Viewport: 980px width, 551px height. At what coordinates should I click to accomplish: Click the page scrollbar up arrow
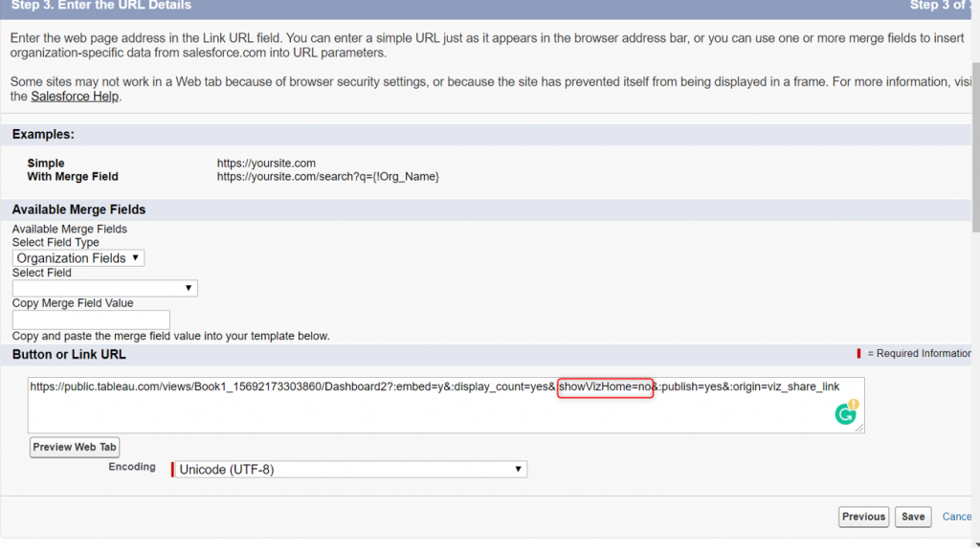point(974,7)
